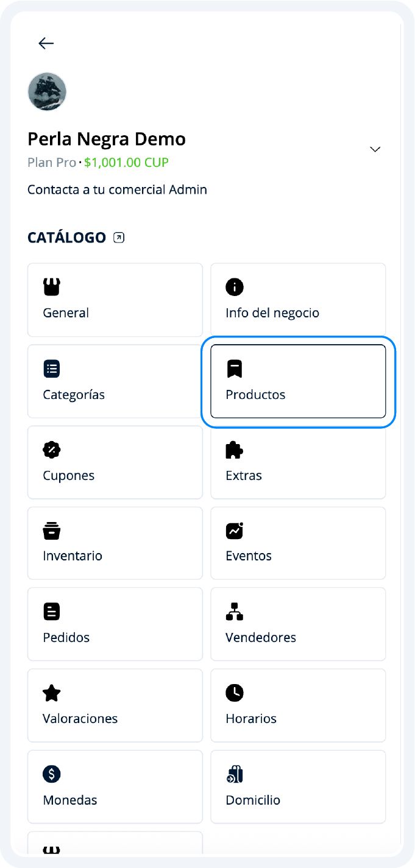Screen dimensions: 415x868
Task: Open the Eventos chart icon
Action: (x=234, y=531)
